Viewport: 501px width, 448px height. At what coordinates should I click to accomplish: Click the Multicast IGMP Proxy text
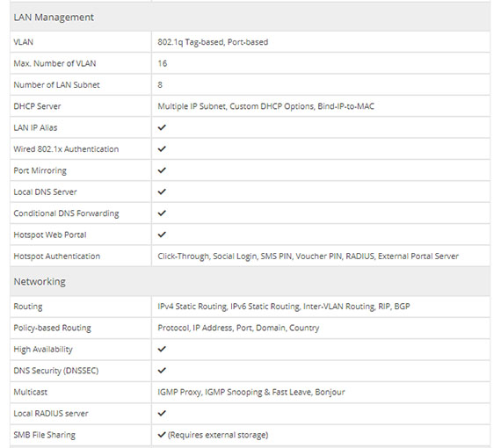(x=179, y=392)
